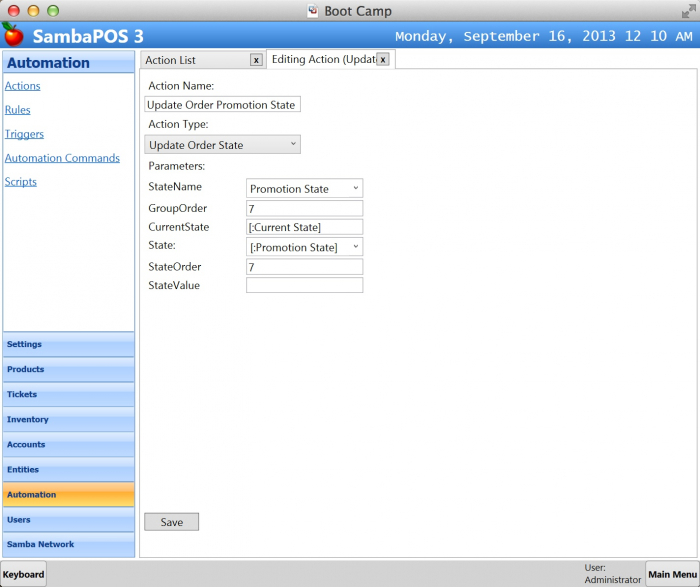
Task: Open the Action Type dropdown
Action: pos(222,145)
